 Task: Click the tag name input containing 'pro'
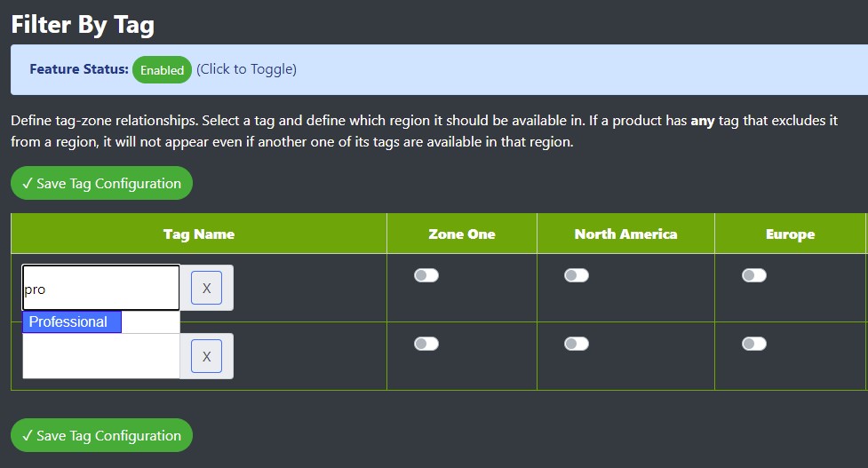click(x=100, y=288)
